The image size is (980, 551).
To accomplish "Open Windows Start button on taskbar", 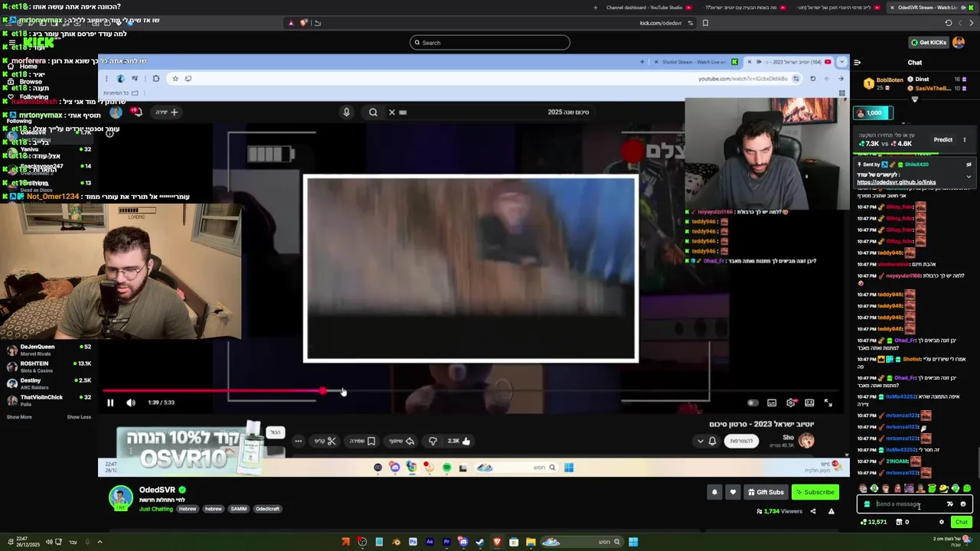I will [x=633, y=542].
